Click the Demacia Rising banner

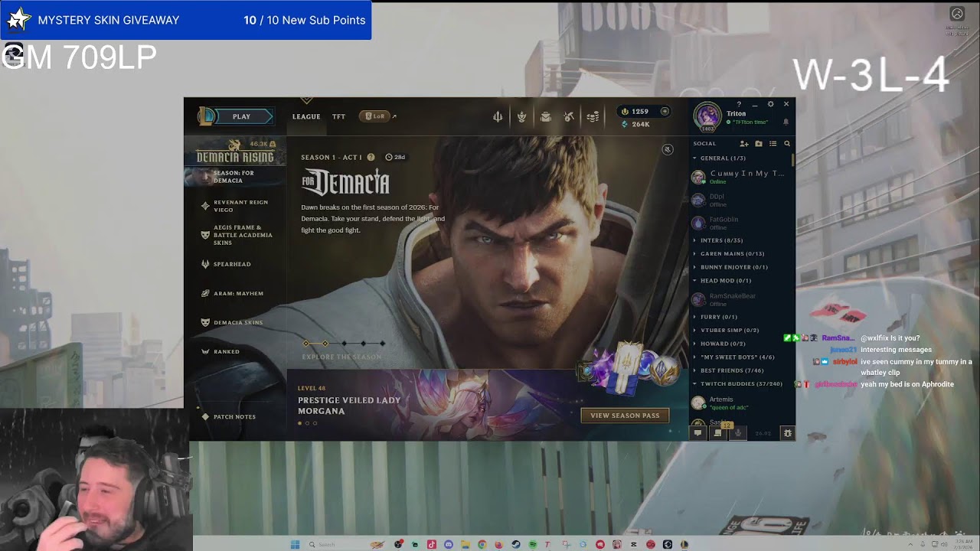tap(235, 152)
